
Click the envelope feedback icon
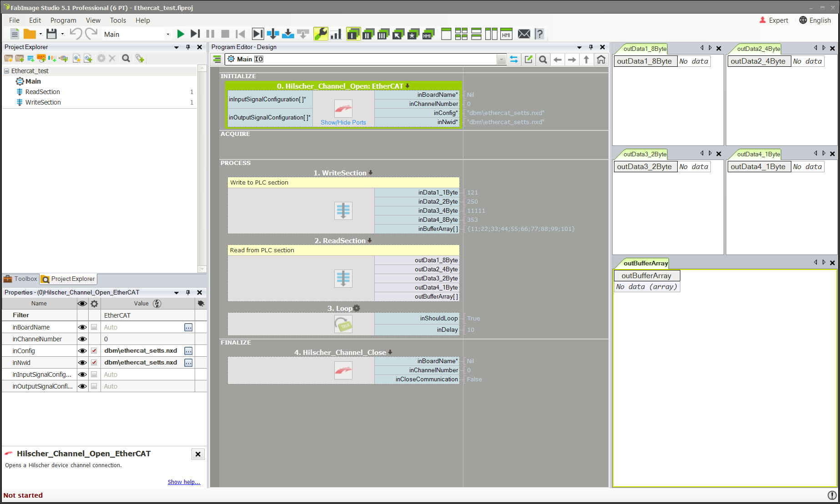[x=524, y=34]
